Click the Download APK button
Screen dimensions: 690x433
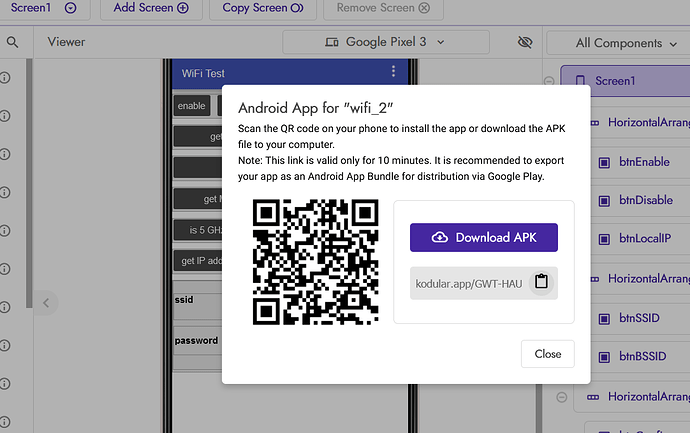(484, 238)
